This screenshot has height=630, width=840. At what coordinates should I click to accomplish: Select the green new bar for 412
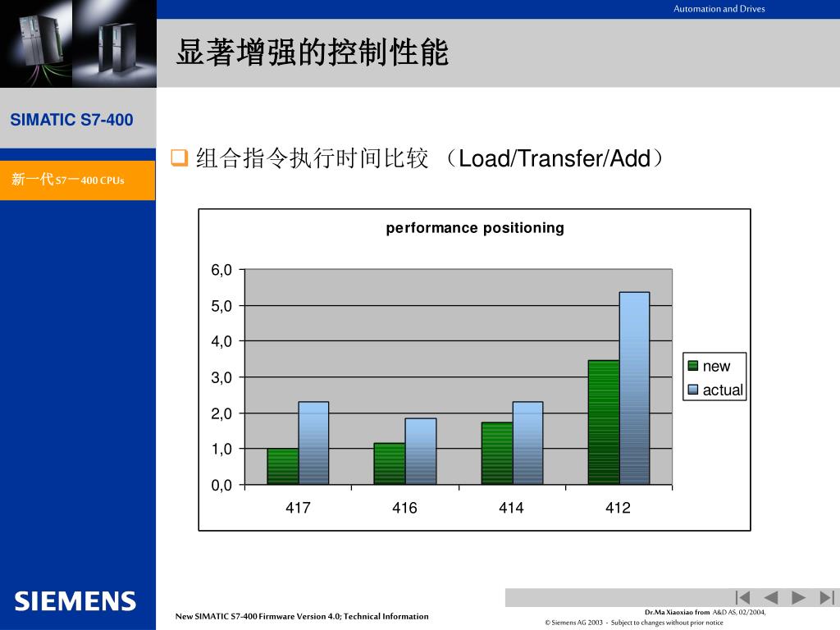pos(604,422)
